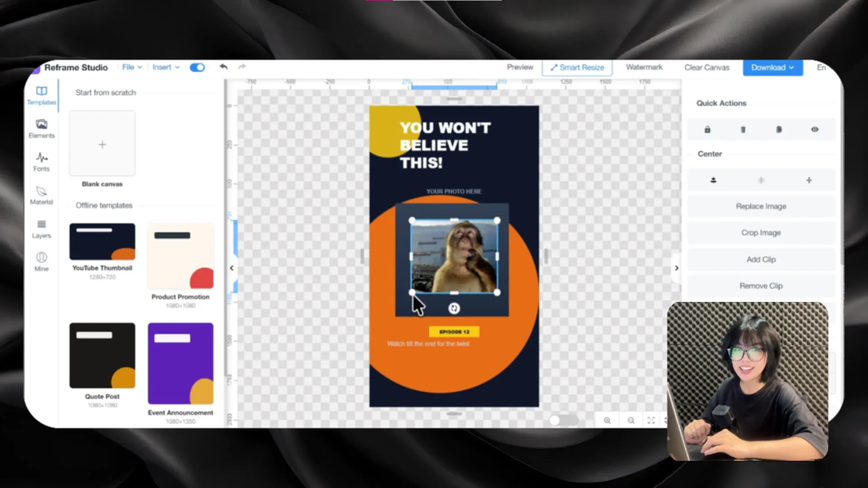The image size is (868, 488).
Task: Duplicate the selected element with copy icon
Action: click(x=778, y=130)
